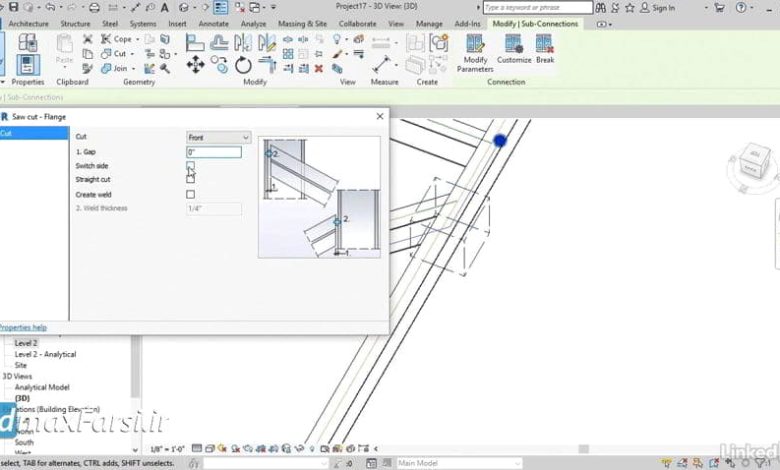Click the Sun Path icon in view control bar
780x470 pixels.
(222, 449)
